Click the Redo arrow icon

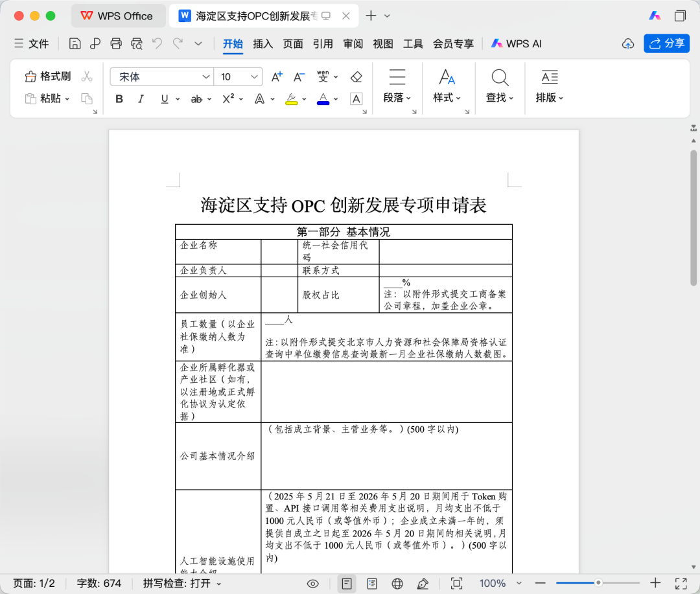click(178, 43)
